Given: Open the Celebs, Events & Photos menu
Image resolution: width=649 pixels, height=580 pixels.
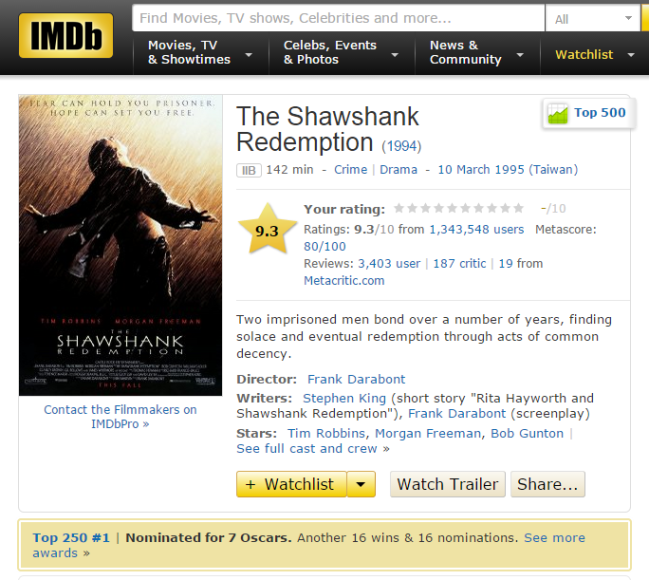Looking at the screenshot, I should coord(341,53).
